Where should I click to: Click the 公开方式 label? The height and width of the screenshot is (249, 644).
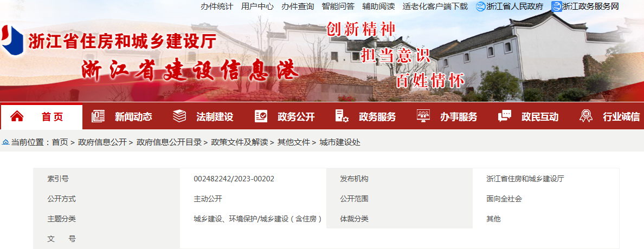pyautogui.click(x=62, y=199)
